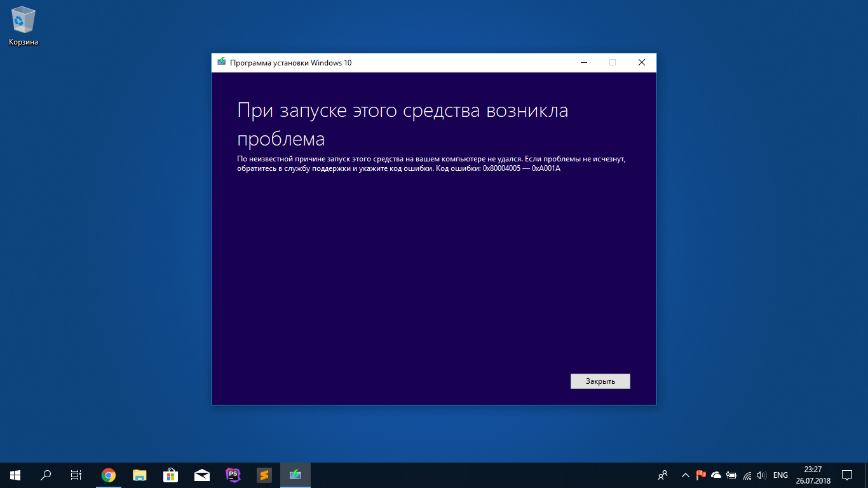
Task: Select the Windows 10 setup taskbar button
Action: [295, 475]
